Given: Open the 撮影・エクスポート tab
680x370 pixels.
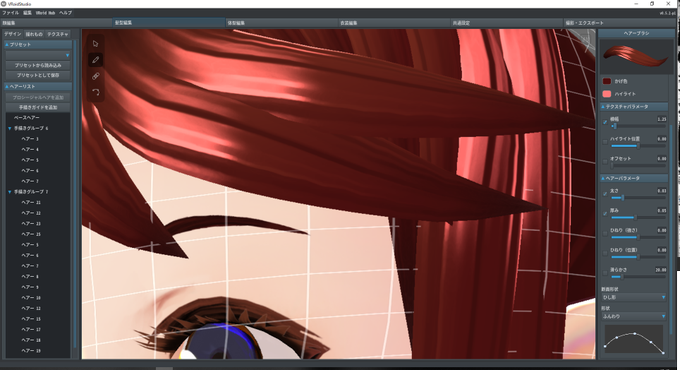Looking at the screenshot, I should (620, 23).
